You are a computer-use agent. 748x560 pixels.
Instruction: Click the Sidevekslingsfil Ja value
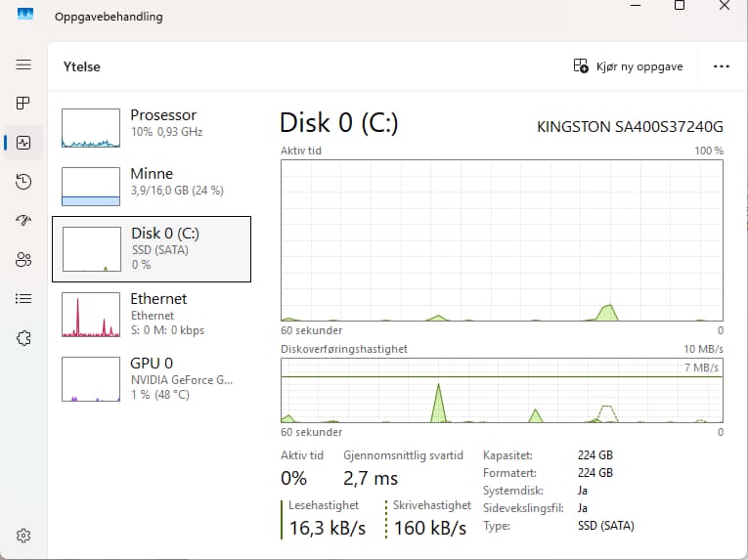point(583,508)
